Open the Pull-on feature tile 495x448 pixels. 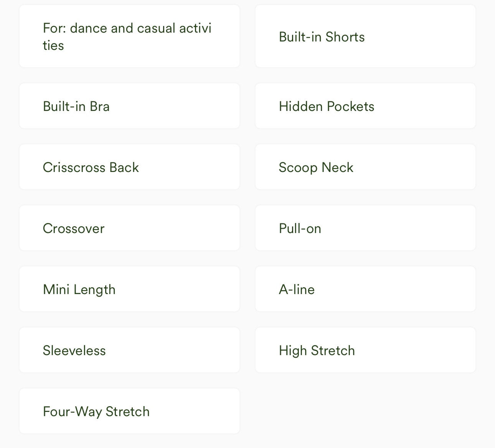pyautogui.click(x=365, y=228)
